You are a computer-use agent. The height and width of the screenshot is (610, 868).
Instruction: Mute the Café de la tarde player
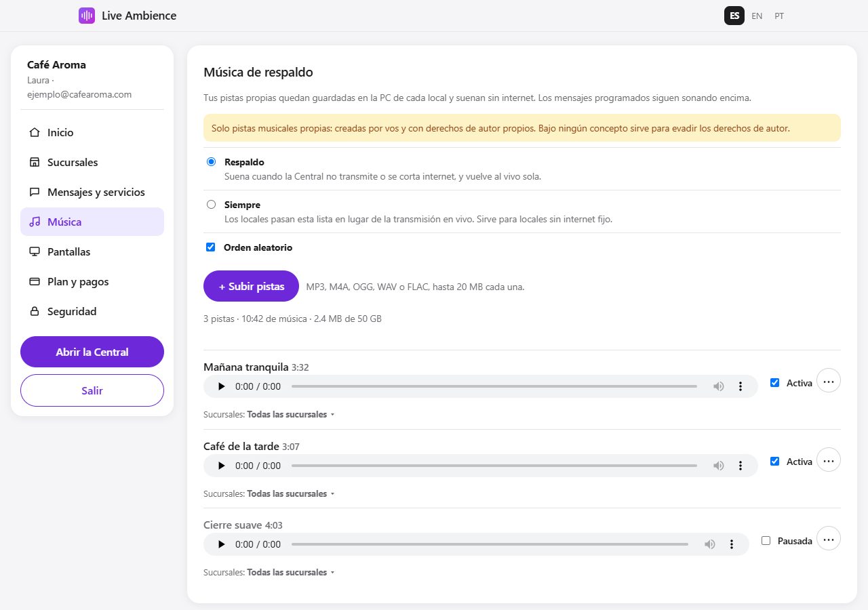click(719, 466)
